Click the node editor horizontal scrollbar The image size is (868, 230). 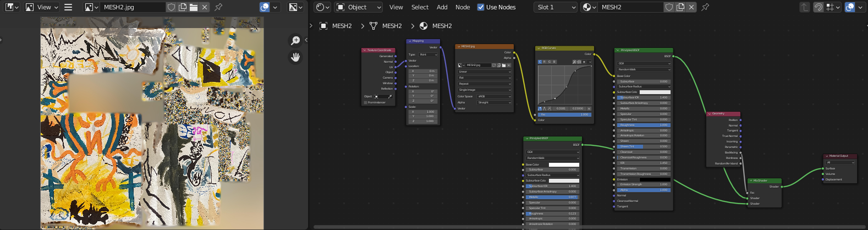click(589, 227)
